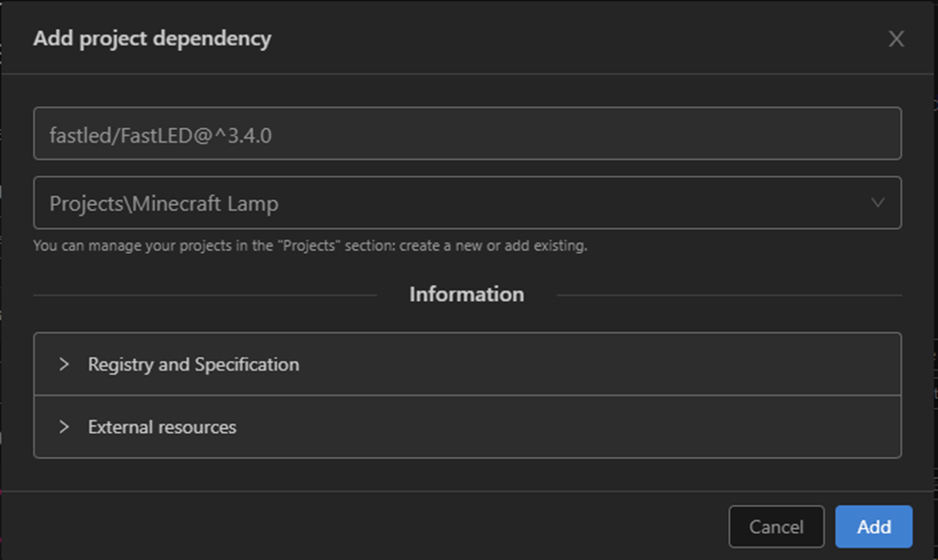This screenshot has width=938, height=560.
Task: Click the ^3.4.0 version text in field
Action: click(x=245, y=135)
